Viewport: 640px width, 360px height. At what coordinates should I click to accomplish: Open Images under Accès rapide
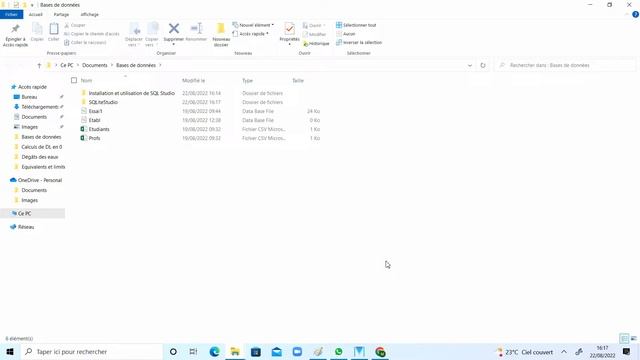coord(29,127)
